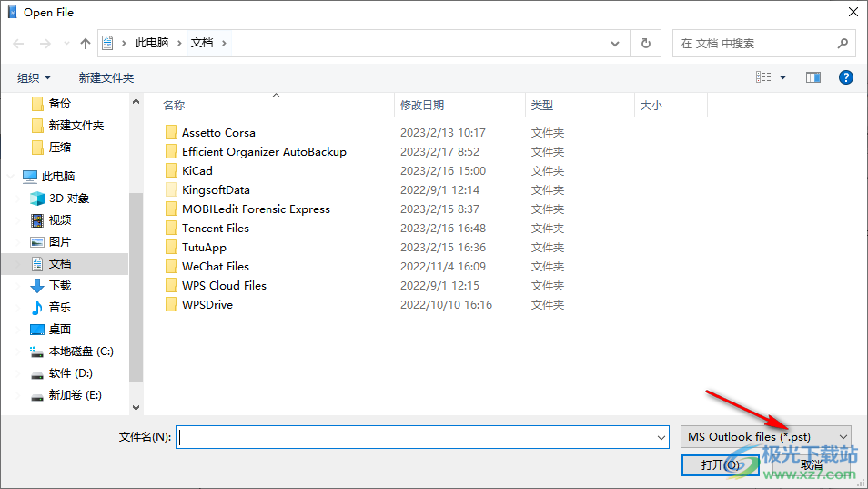Select the Tencent Files folder icon
The height and width of the screenshot is (489, 868).
pos(171,229)
